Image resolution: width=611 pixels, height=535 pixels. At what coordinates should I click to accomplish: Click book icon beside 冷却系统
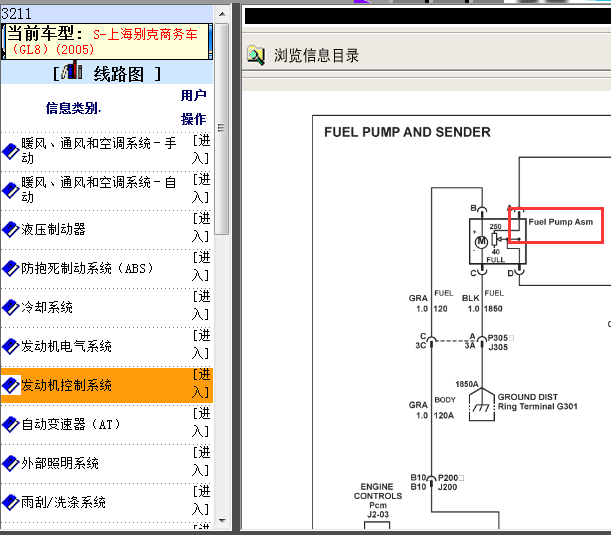point(11,307)
